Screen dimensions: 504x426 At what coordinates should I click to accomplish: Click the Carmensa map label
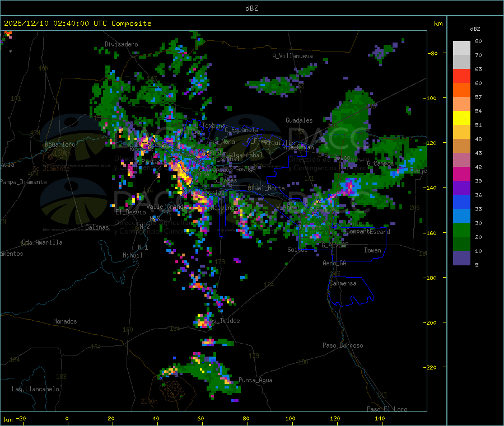(x=343, y=283)
